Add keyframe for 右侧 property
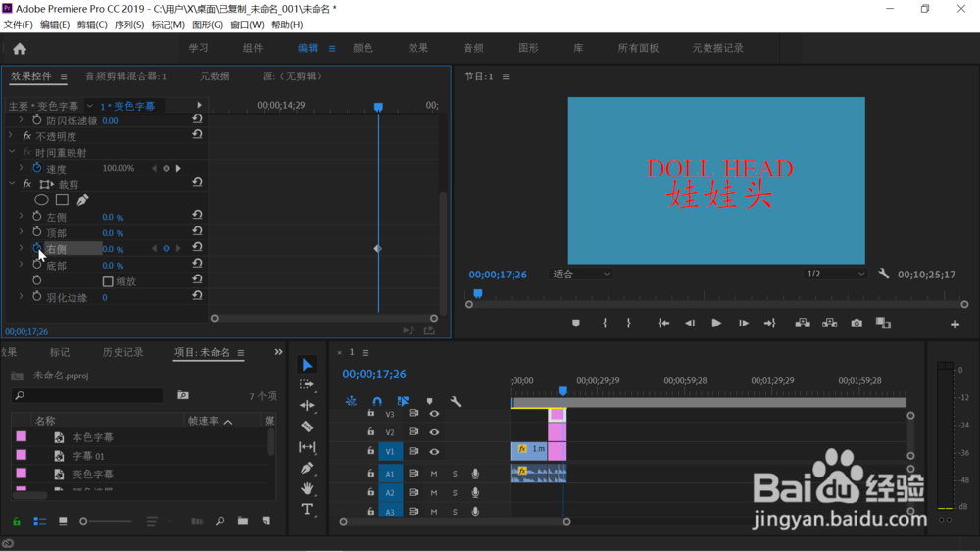This screenshot has height=552, width=980. (x=166, y=249)
